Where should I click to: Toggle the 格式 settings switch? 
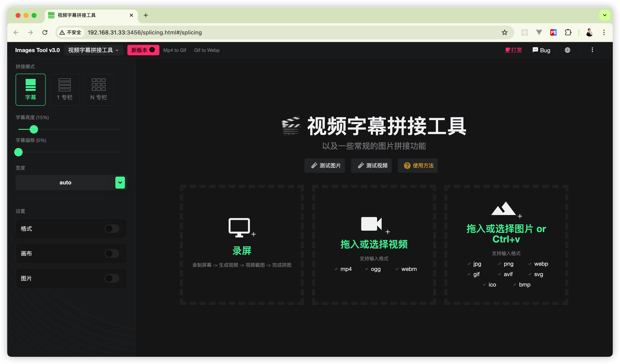tap(112, 228)
